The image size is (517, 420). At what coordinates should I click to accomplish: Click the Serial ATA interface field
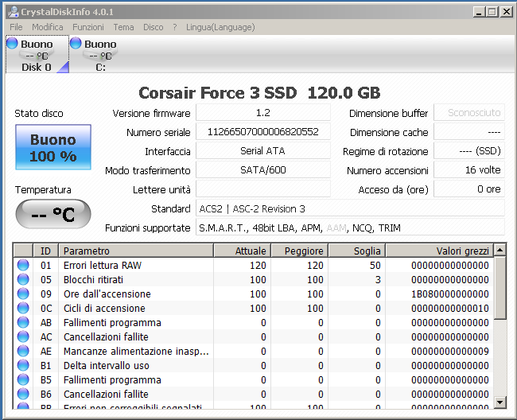263,151
